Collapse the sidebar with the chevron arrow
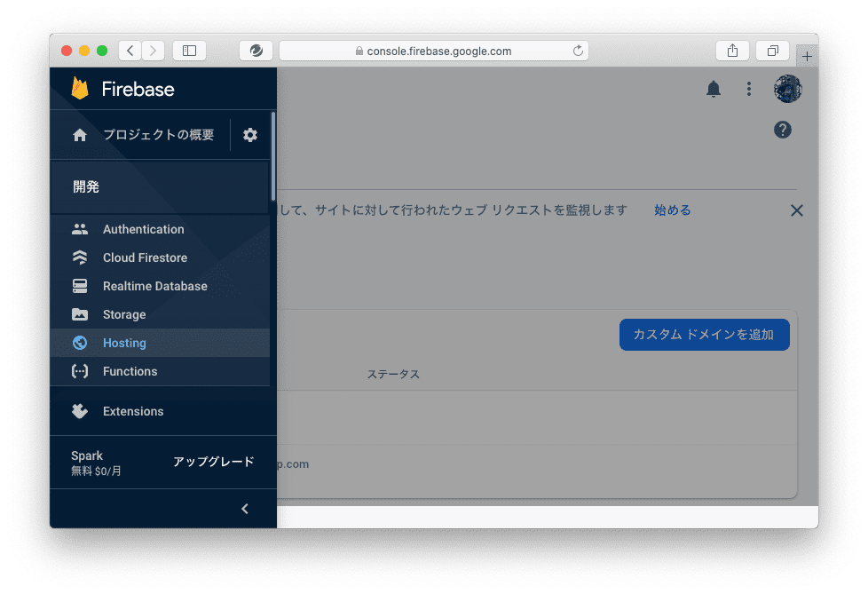The image size is (868, 594). pos(245,509)
